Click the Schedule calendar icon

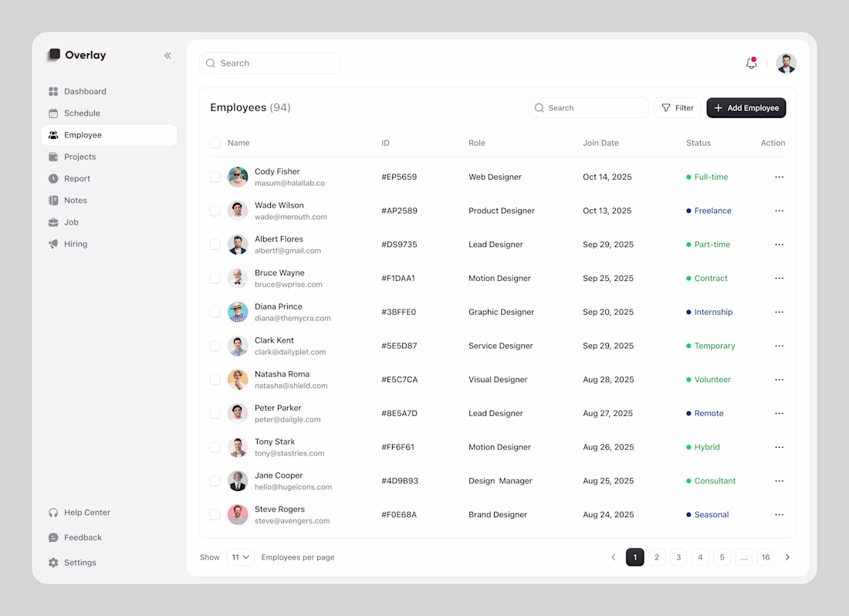pyautogui.click(x=53, y=113)
